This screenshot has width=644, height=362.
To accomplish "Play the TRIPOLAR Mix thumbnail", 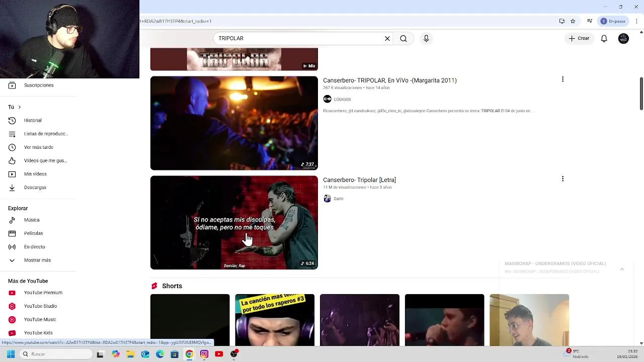I will (x=234, y=59).
